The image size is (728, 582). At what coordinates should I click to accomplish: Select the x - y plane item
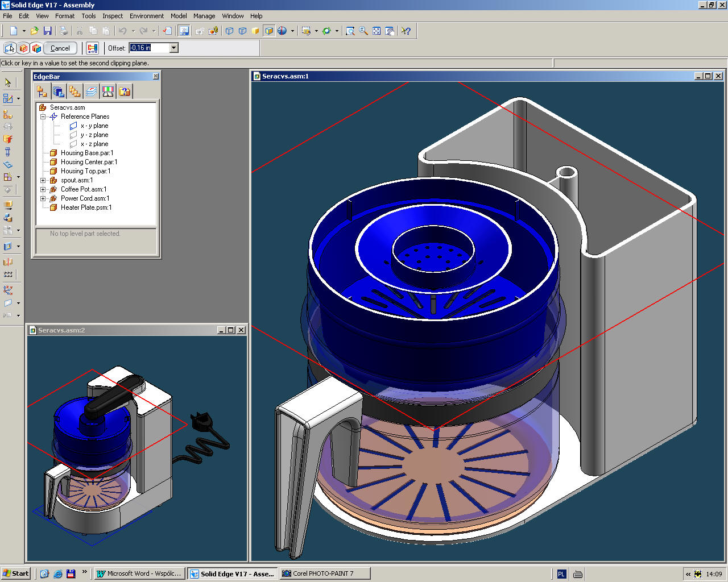click(94, 126)
